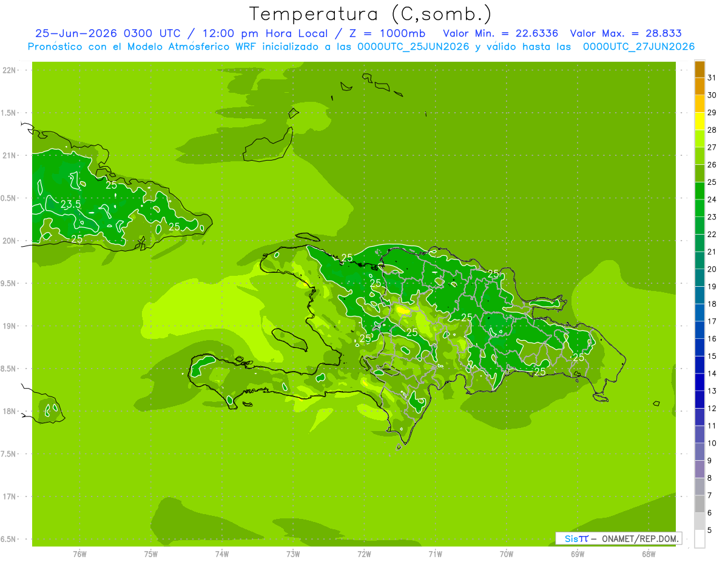Click the '72W' longitude label
The height and width of the screenshot is (562, 728).
pos(364,554)
